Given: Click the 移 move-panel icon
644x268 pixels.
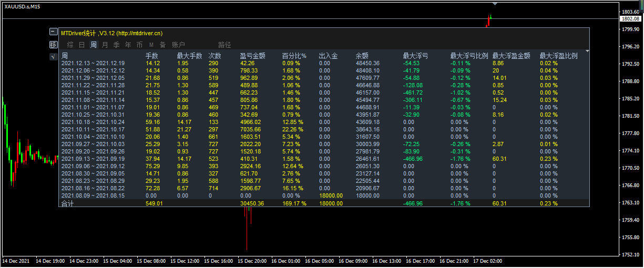Looking at the screenshot, I should (x=53, y=44).
